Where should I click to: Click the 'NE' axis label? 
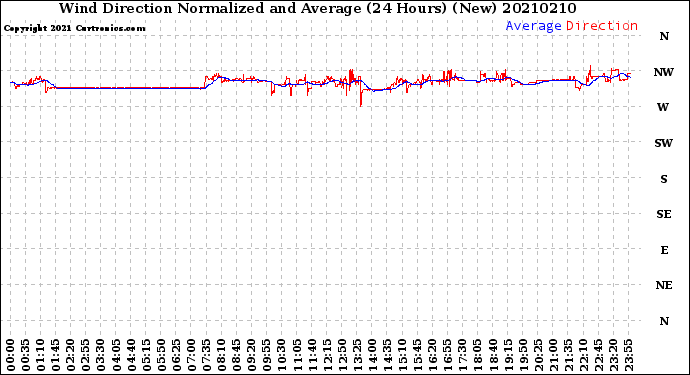tap(664, 286)
